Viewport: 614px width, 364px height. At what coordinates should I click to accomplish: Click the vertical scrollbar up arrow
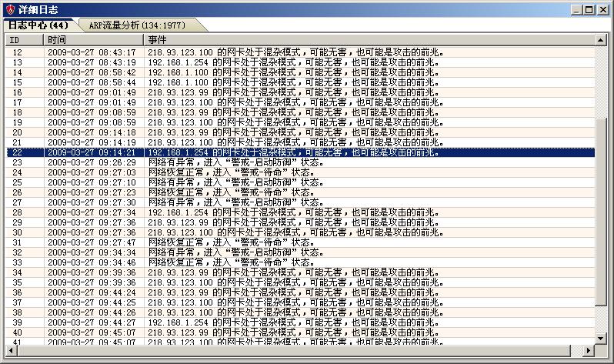pyautogui.click(x=601, y=39)
